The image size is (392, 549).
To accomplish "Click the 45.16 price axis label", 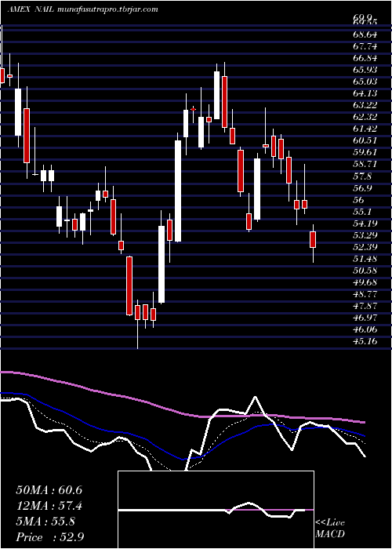I will click(365, 341).
